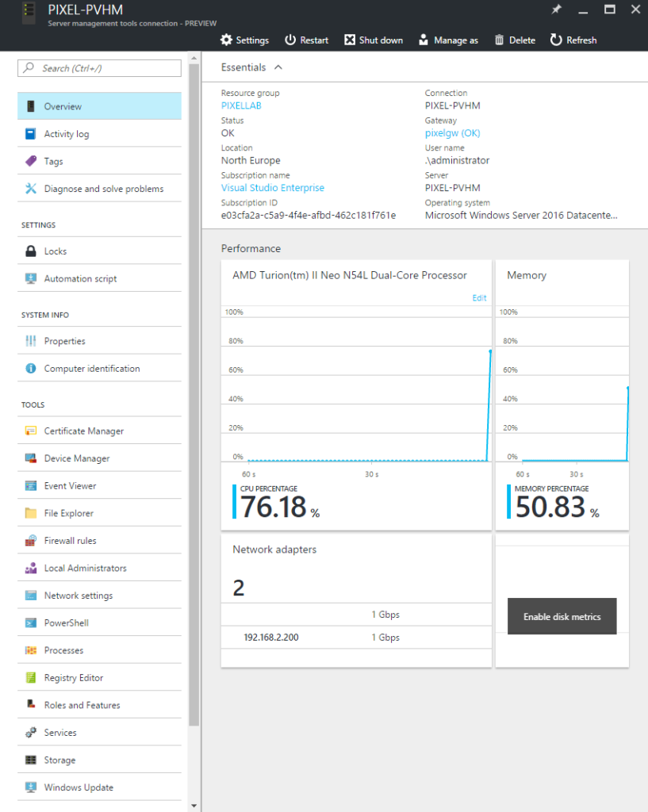Edit the CPU performance chart

[x=479, y=297]
